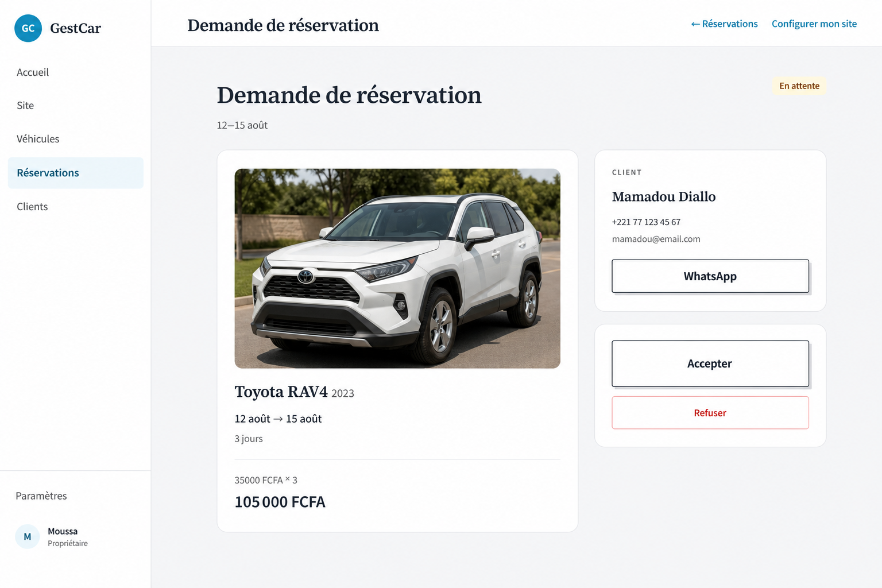Click the client name Mamadou Diallo

pyautogui.click(x=664, y=196)
